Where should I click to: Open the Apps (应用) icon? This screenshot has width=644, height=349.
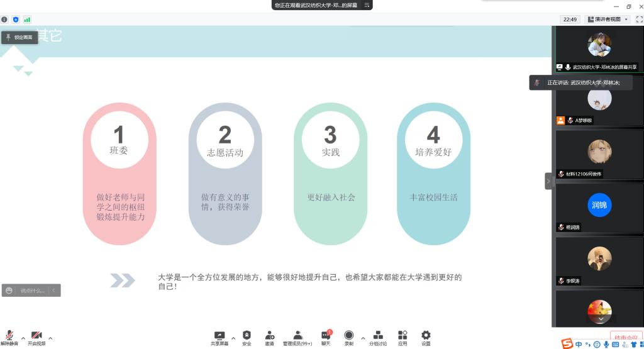tap(402, 338)
